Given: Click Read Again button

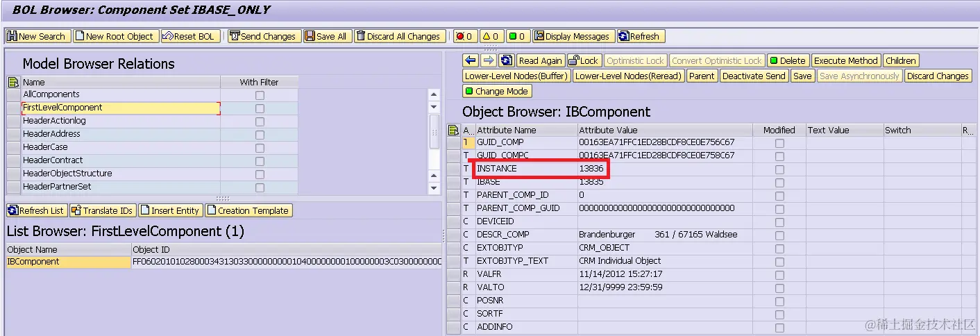Looking at the screenshot, I should (541, 60).
